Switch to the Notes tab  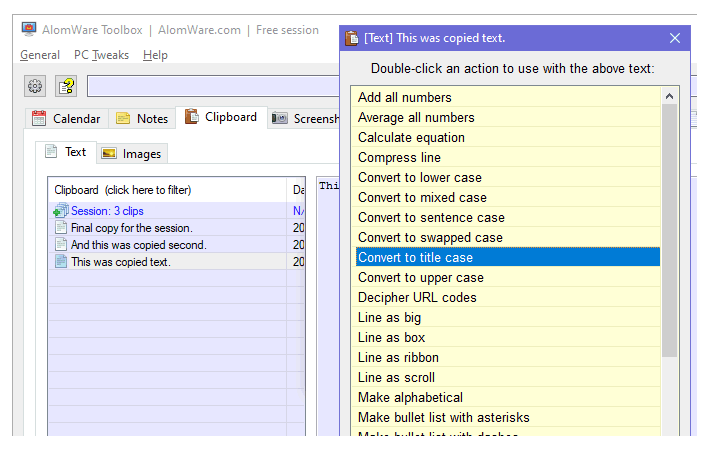142,118
